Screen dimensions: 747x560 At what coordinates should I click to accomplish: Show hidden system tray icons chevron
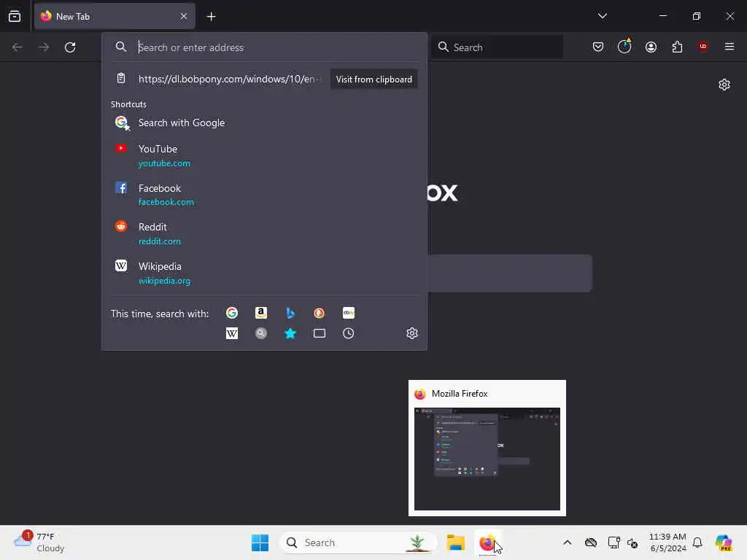point(567,542)
